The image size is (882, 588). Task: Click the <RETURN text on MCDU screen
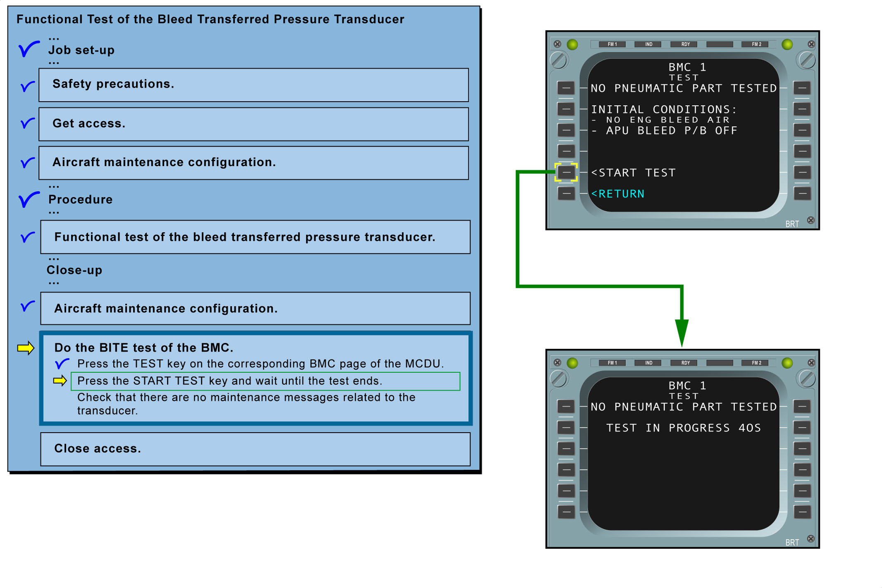click(x=618, y=194)
